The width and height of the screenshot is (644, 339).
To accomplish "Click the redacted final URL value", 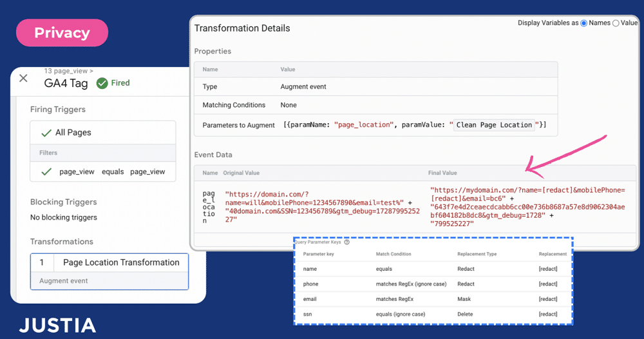I will click(527, 207).
